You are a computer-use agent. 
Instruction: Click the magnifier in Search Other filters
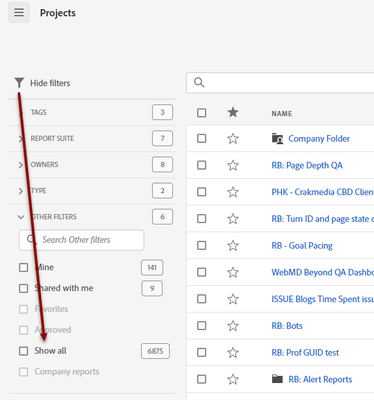[x=31, y=239]
